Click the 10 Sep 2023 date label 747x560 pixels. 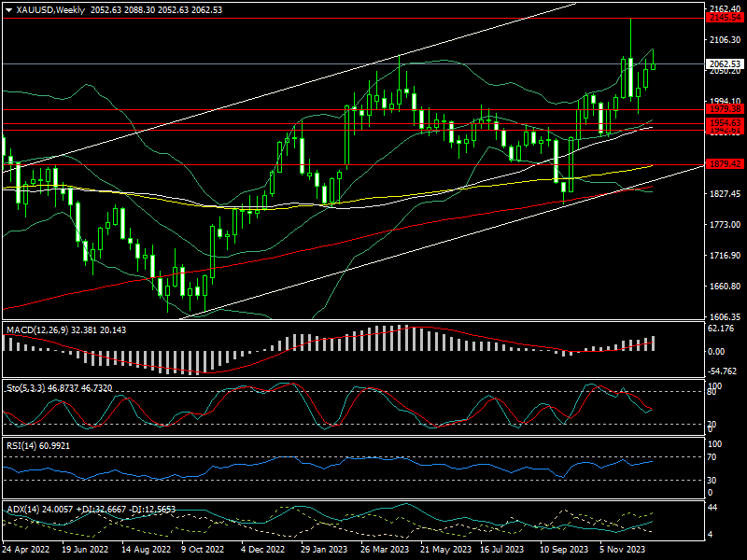(x=563, y=552)
